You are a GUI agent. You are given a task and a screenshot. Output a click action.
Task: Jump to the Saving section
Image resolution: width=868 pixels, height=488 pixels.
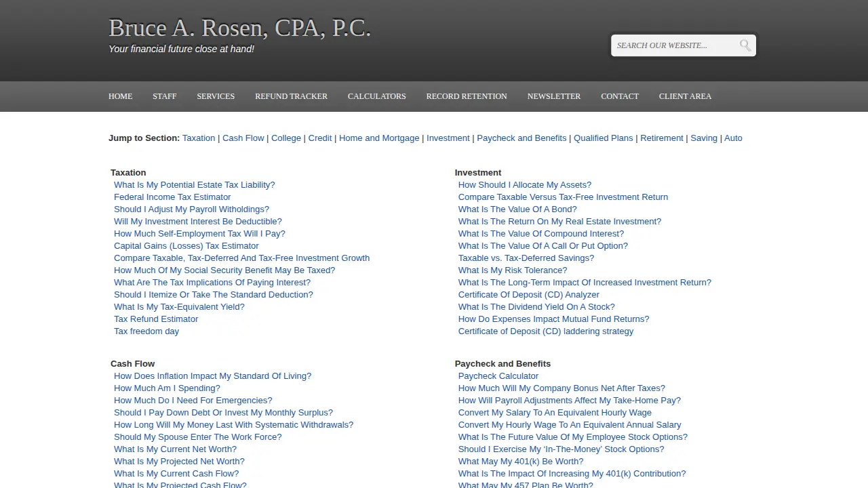coord(704,138)
